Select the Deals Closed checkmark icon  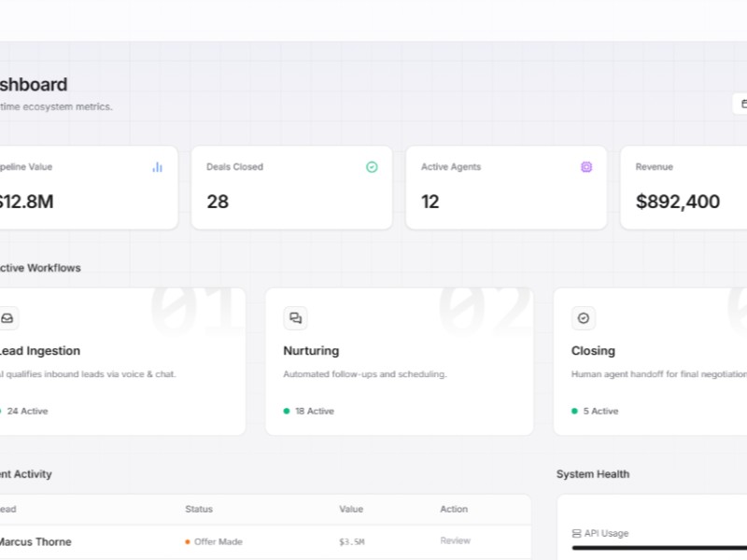(372, 166)
